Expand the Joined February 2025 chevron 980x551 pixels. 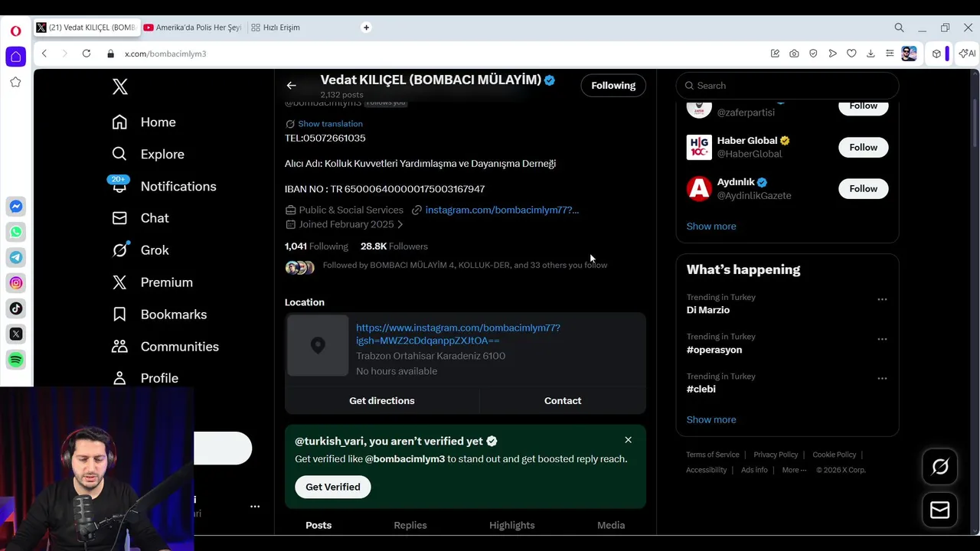[x=400, y=224]
